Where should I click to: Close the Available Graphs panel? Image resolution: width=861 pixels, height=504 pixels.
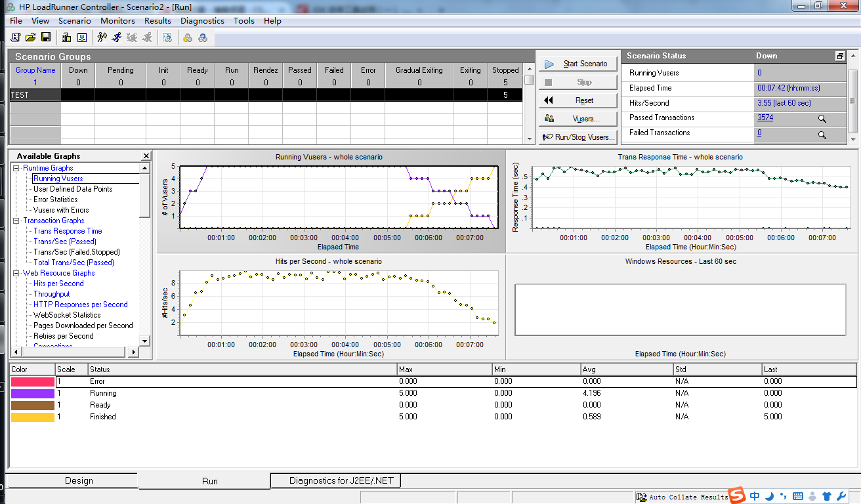coord(146,156)
